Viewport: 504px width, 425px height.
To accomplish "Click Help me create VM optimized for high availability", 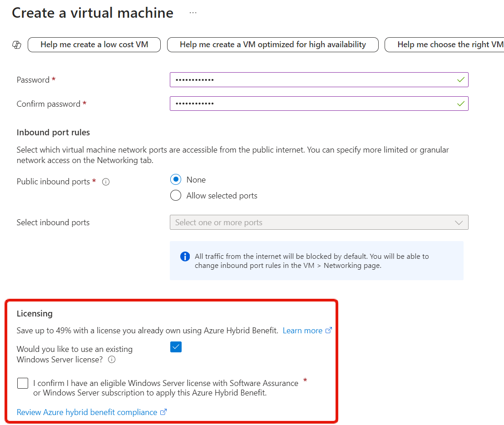I will 272,44.
